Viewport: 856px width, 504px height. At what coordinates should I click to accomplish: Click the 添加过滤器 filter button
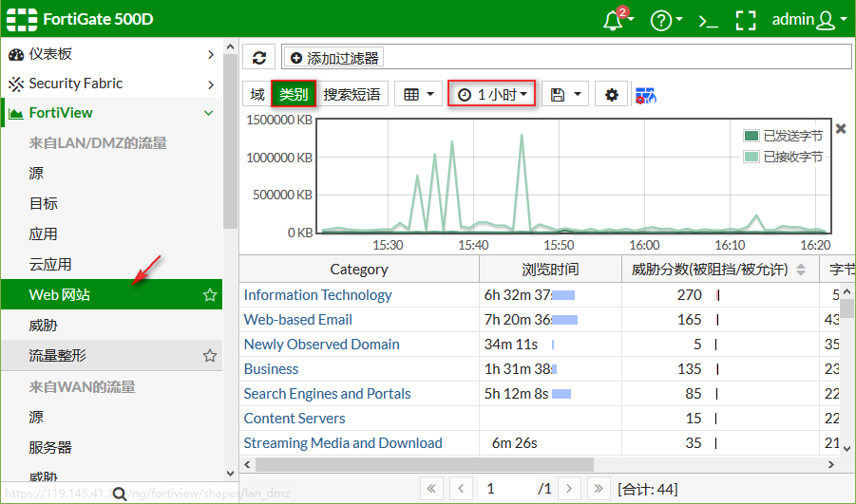coord(333,58)
